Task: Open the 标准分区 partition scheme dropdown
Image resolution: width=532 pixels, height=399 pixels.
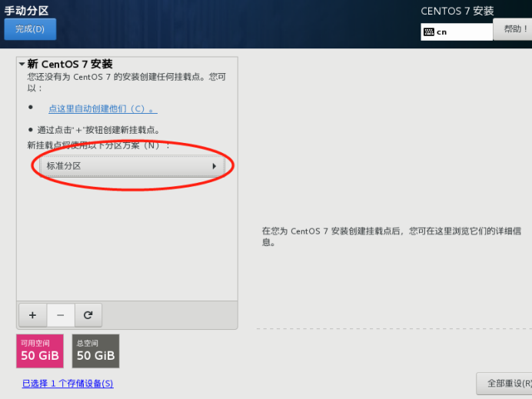Action: click(131, 166)
